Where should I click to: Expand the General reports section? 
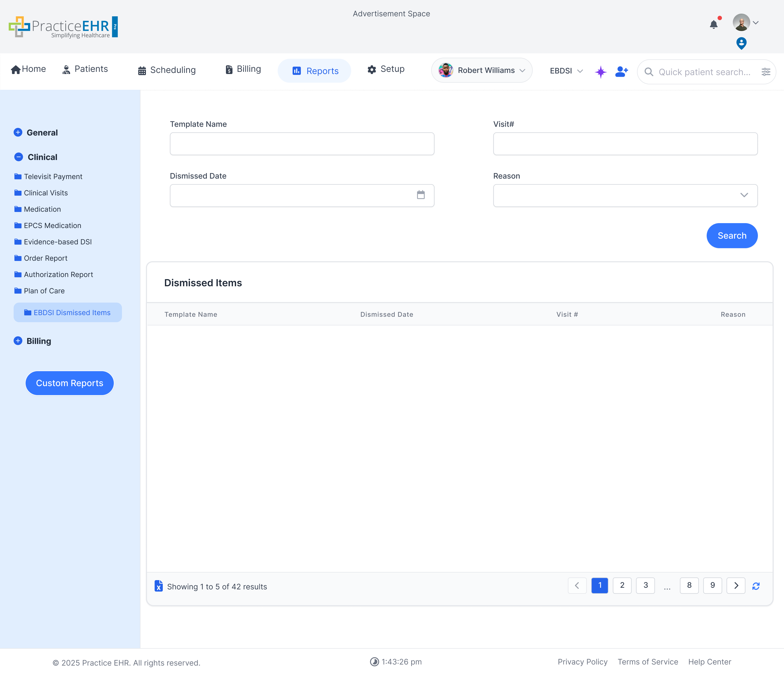18,132
